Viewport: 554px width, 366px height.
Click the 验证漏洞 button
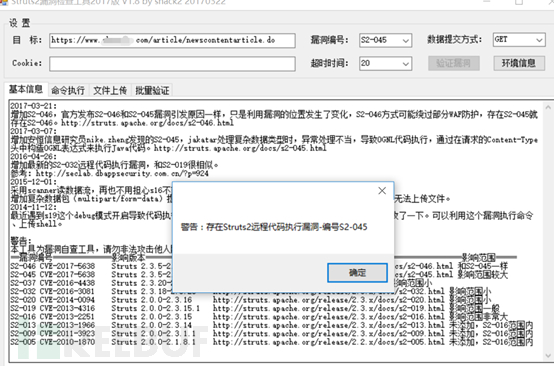454,63
